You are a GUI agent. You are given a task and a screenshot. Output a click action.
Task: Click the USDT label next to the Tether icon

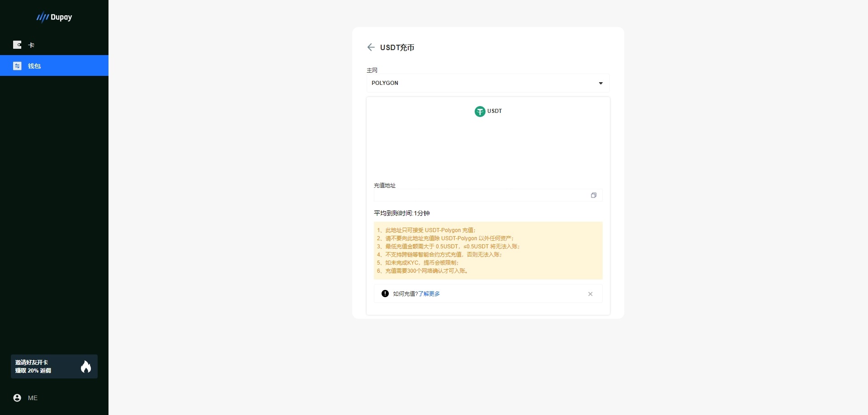(x=495, y=111)
